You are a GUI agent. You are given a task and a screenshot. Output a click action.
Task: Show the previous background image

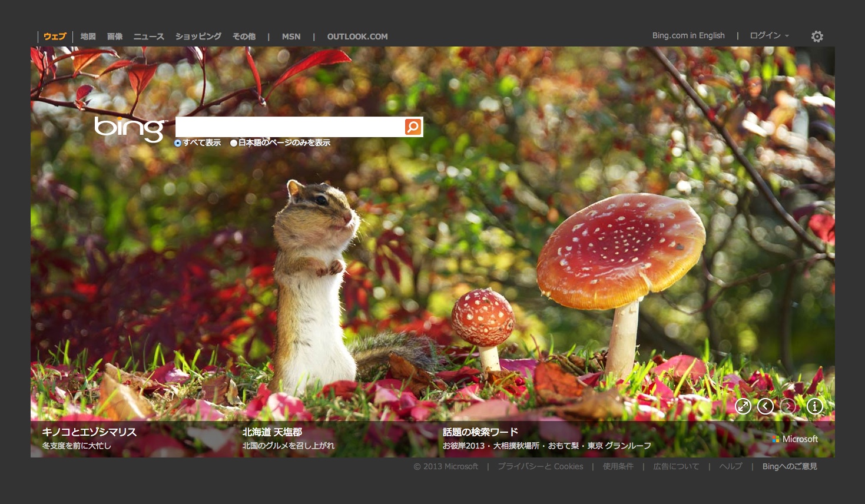coord(765,406)
